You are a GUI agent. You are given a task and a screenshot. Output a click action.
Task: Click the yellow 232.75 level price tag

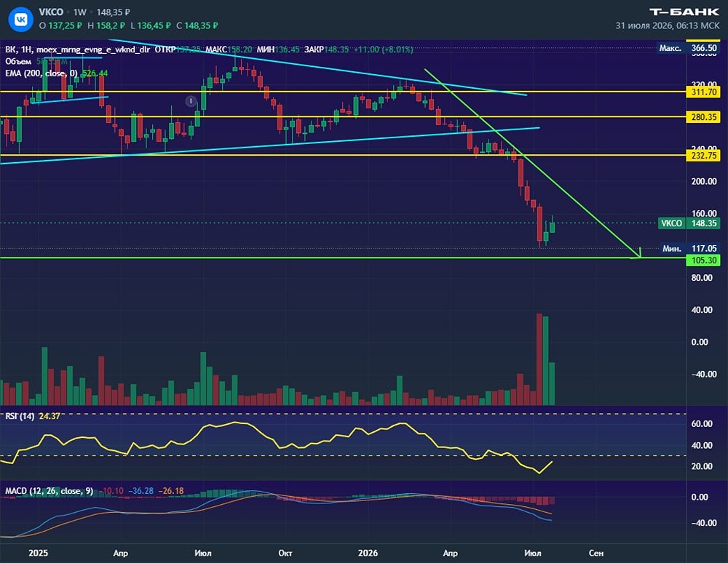[703, 156]
